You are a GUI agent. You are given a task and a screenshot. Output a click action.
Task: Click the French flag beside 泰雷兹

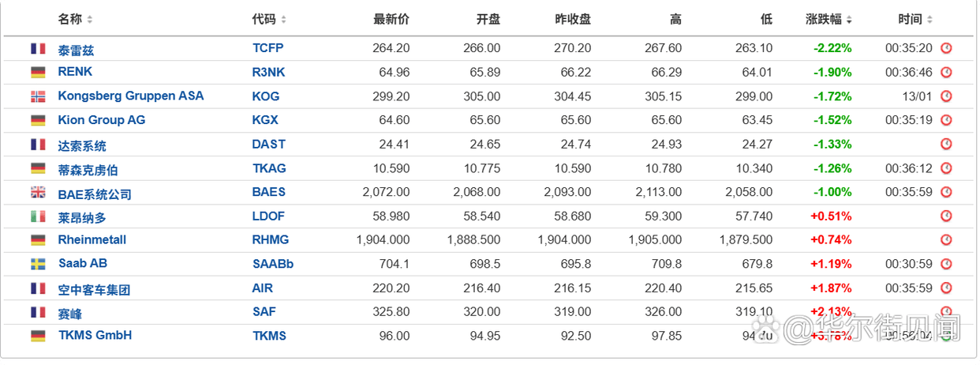coord(38,49)
